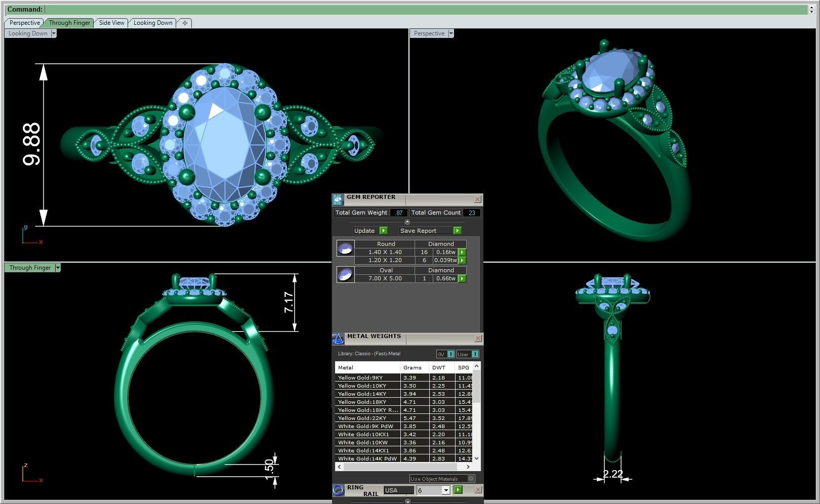Image resolution: width=820 pixels, height=504 pixels.
Task: Click green arrow for 0.039tw row
Action: (462, 260)
